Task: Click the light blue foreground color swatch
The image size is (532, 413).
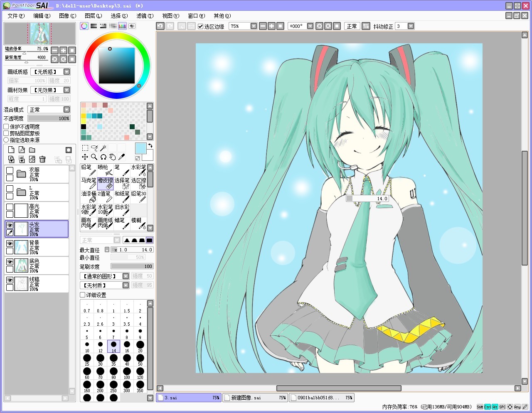Action: [x=140, y=148]
